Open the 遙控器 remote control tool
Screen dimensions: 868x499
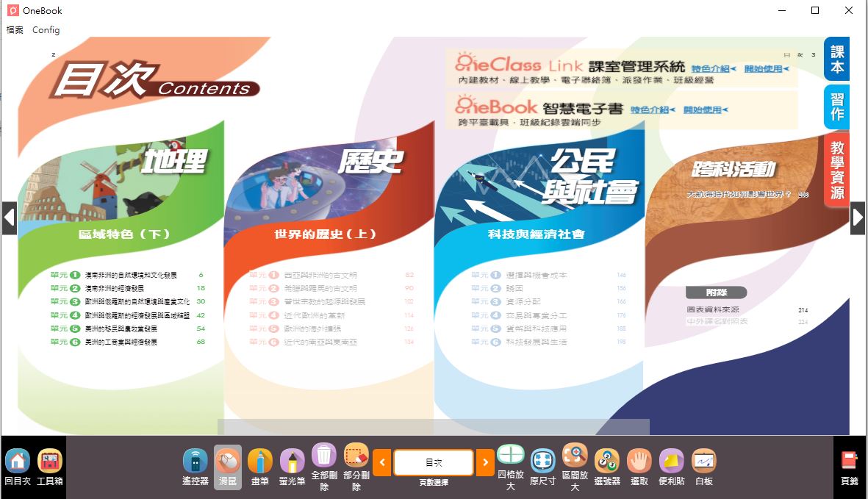point(196,467)
